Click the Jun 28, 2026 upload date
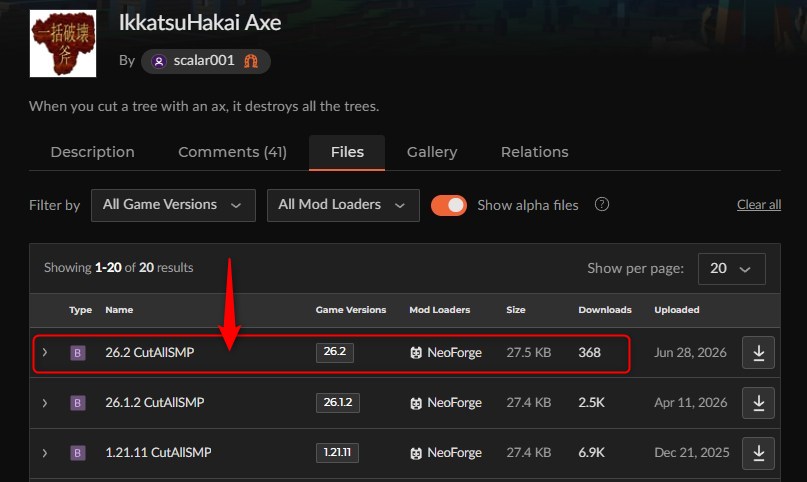This screenshot has height=482, width=807. [x=690, y=352]
